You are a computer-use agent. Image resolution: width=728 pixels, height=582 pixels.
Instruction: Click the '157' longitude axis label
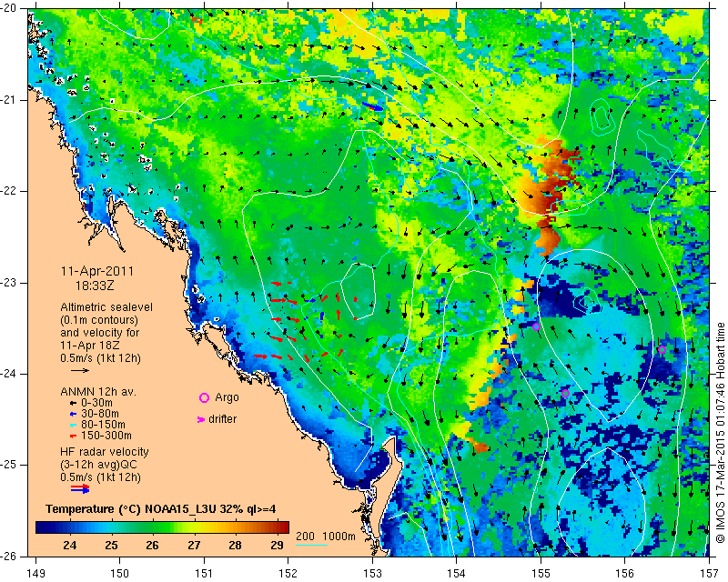[710, 573]
